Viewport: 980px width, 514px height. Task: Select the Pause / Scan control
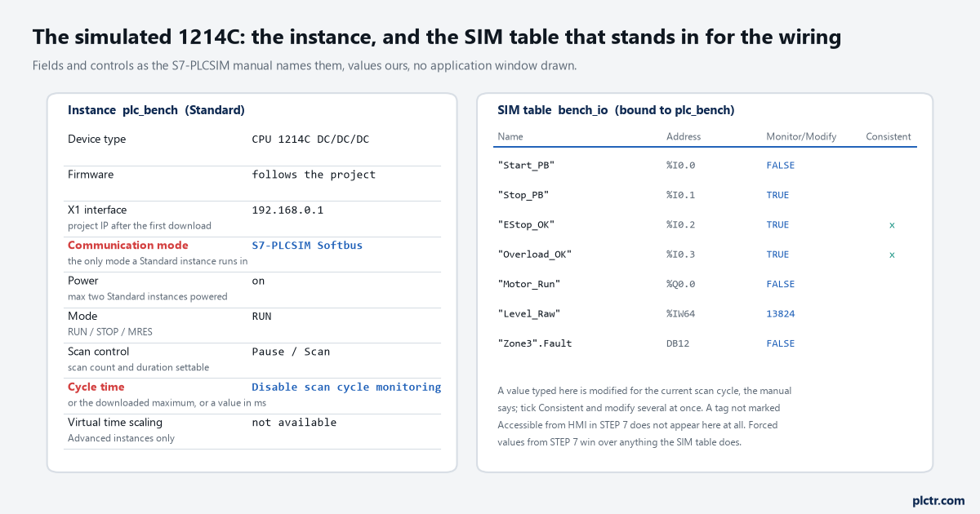291,352
